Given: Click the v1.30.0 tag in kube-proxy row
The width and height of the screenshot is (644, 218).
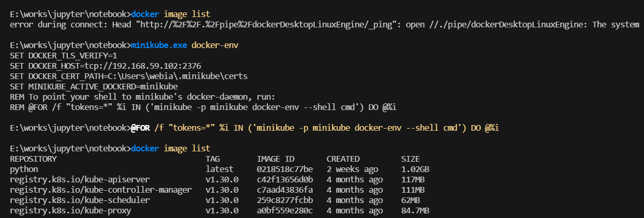Looking at the screenshot, I should tap(222, 210).
